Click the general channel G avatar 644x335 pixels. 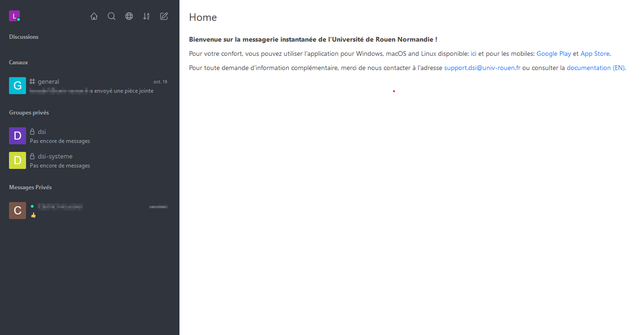click(18, 86)
